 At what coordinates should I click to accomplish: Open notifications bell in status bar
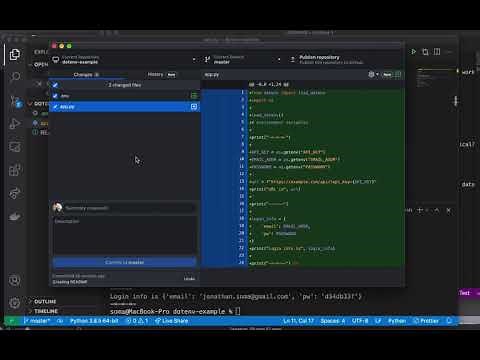449,321
